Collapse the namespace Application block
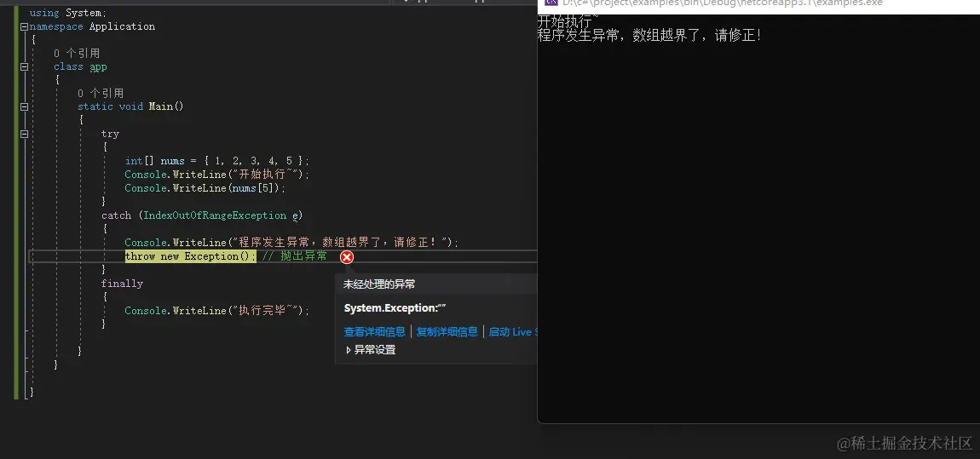Screen dimensions: 980x459 coord(24,26)
